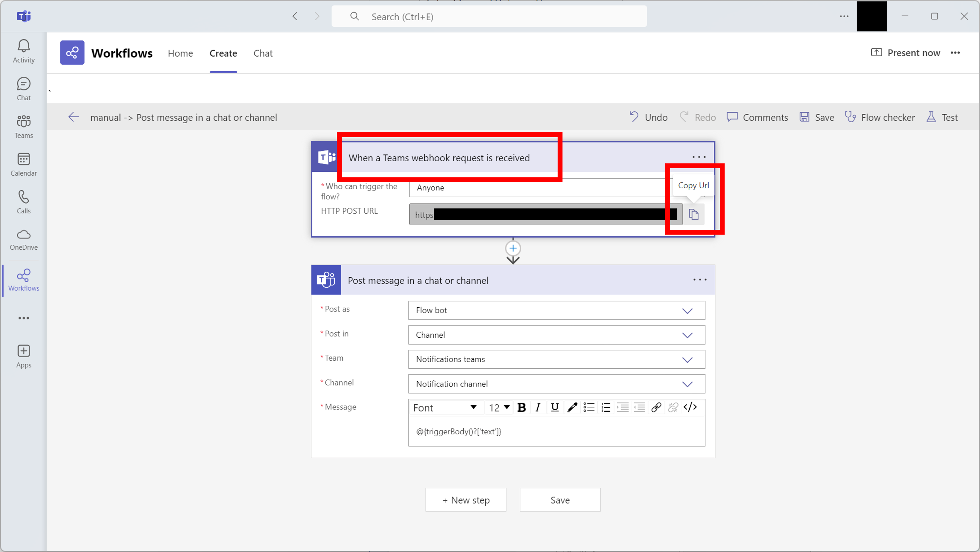Image resolution: width=980 pixels, height=552 pixels.
Task: Go to Teams section in sidebar
Action: (24, 127)
